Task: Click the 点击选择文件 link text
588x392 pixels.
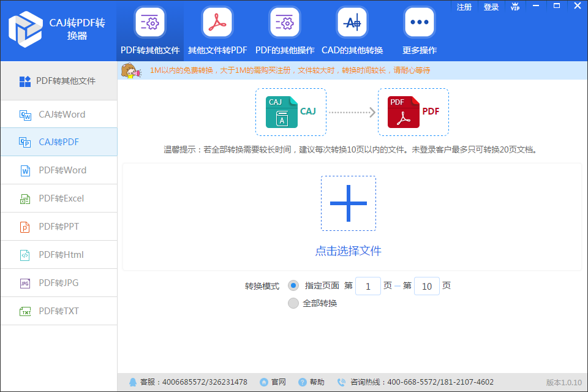Action: click(349, 251)
